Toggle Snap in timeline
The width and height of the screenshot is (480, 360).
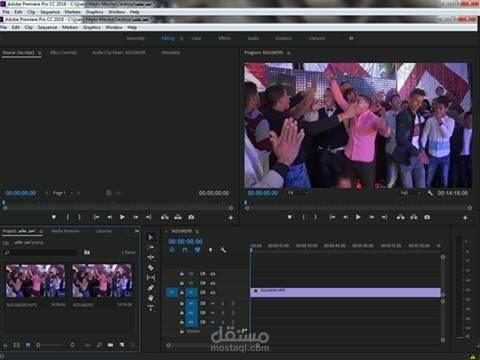pos(185,250)
